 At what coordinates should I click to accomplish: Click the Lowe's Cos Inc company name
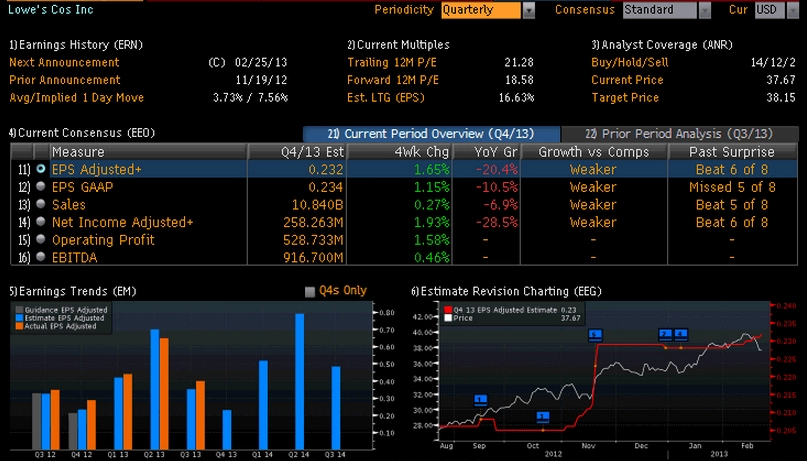pos(50,9)
